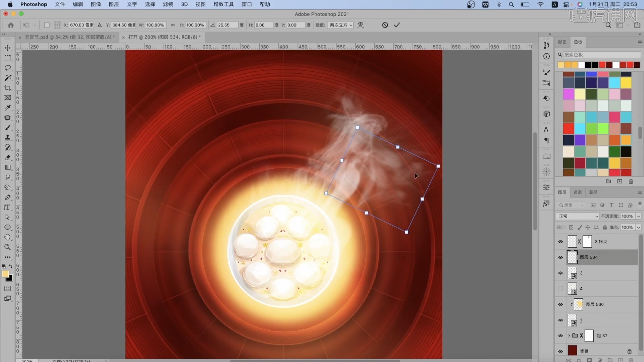Open the 图层 menu in menu bar
This screenshot has width=644, height=362.
114,4
